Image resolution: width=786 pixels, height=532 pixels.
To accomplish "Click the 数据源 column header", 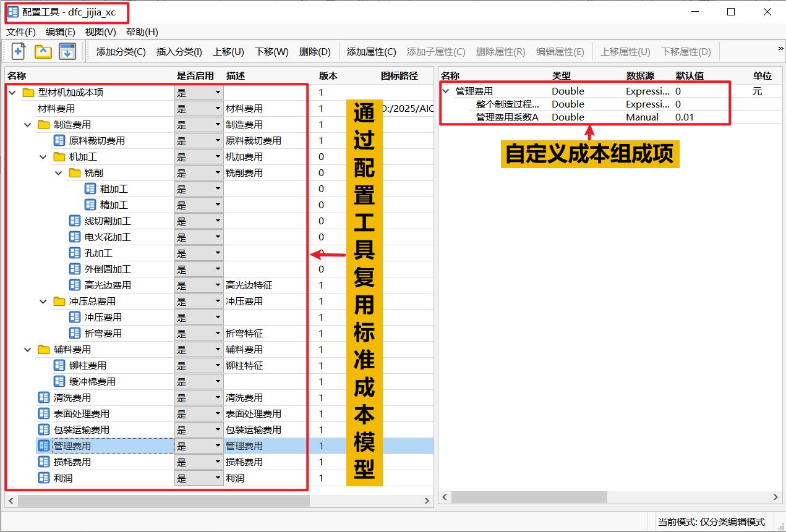I will [640, 75].
